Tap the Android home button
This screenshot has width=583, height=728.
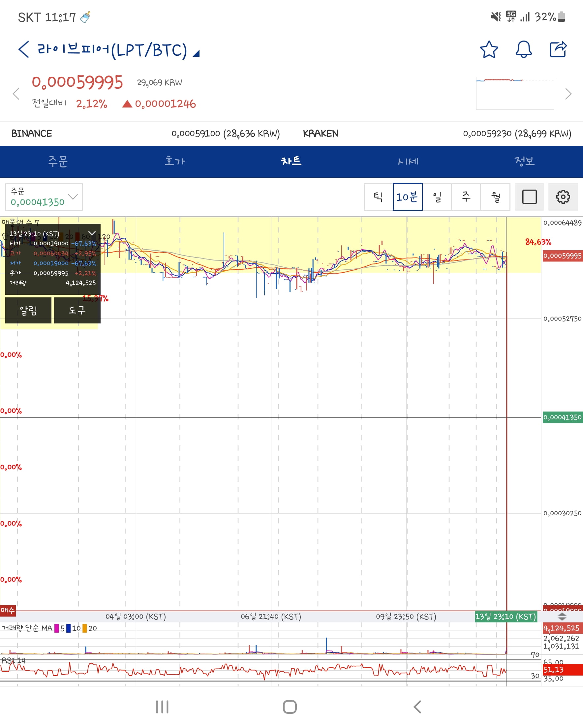[290, 707]
